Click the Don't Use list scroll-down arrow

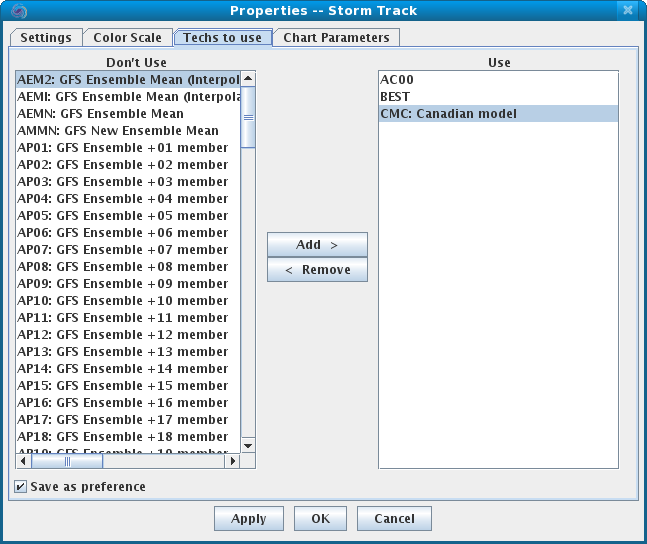249,445
